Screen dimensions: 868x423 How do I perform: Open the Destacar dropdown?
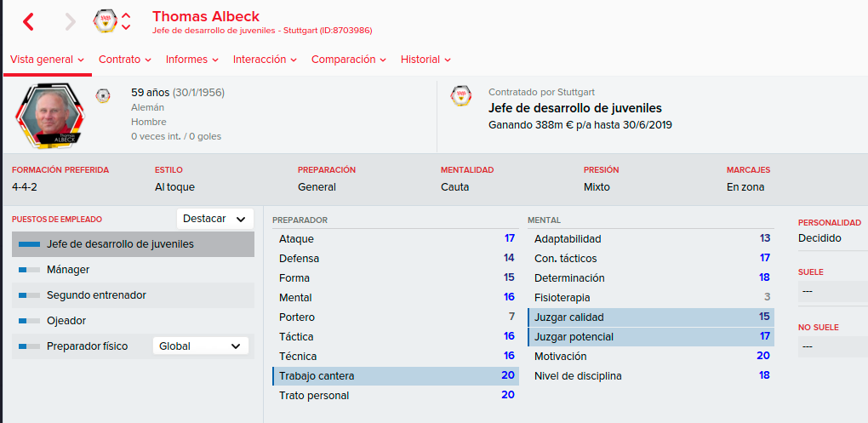(214, 219)
